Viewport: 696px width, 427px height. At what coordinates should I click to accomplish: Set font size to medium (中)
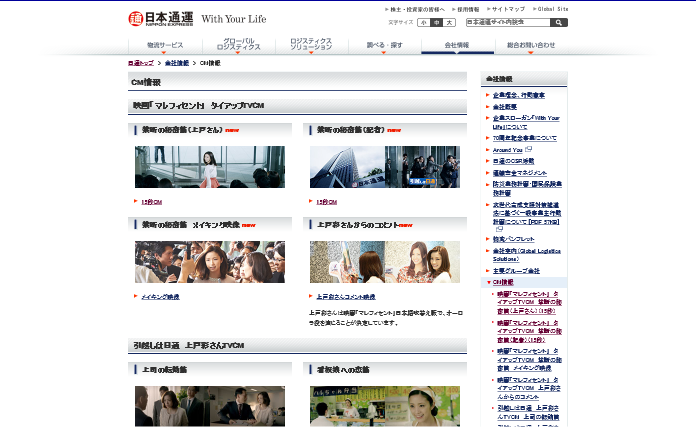(x=436, y=22)
